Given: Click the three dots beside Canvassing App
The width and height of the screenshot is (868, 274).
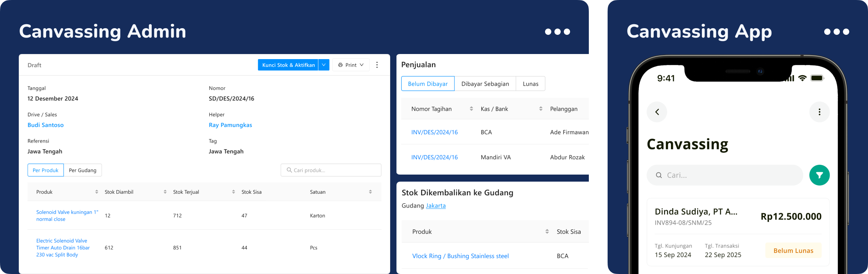Looking at the screenshot, I should pos(836,32).
